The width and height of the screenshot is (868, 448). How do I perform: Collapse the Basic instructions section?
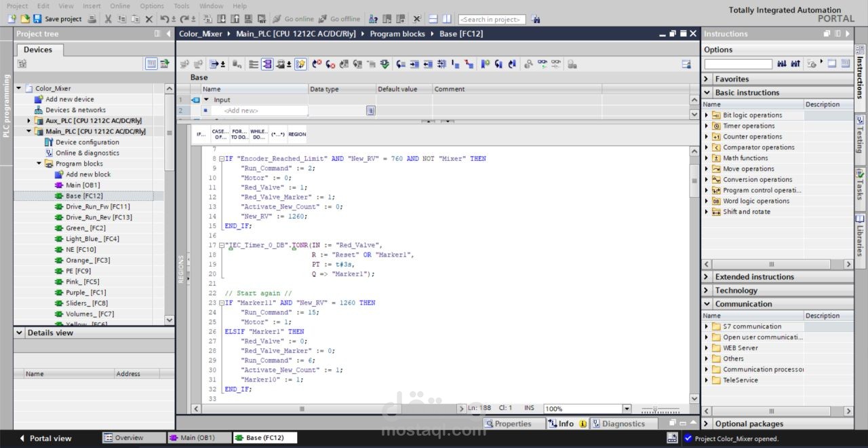(707, 92)
